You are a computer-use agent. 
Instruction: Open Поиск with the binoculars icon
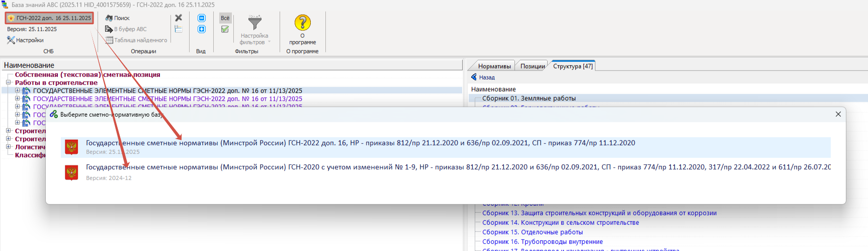(x=117, y=18)
